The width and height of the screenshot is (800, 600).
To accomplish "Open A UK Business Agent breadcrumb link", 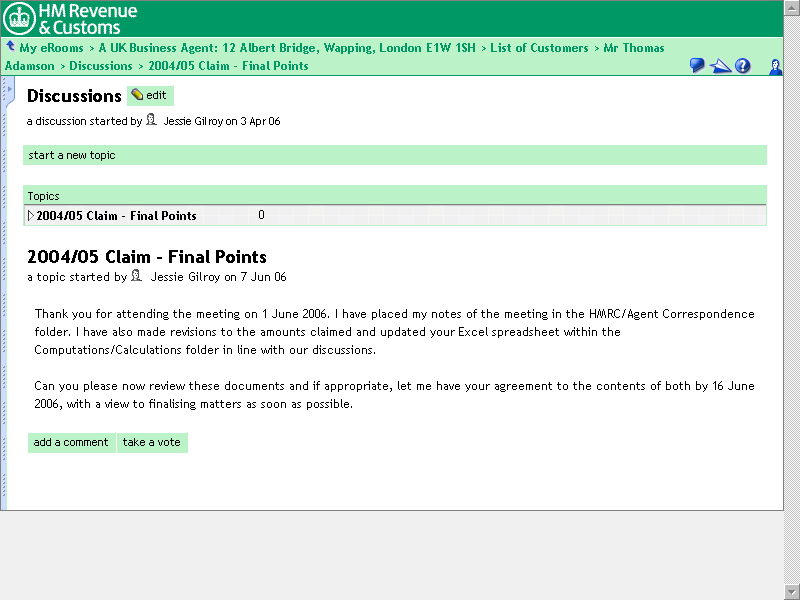I will coord(287,48).
